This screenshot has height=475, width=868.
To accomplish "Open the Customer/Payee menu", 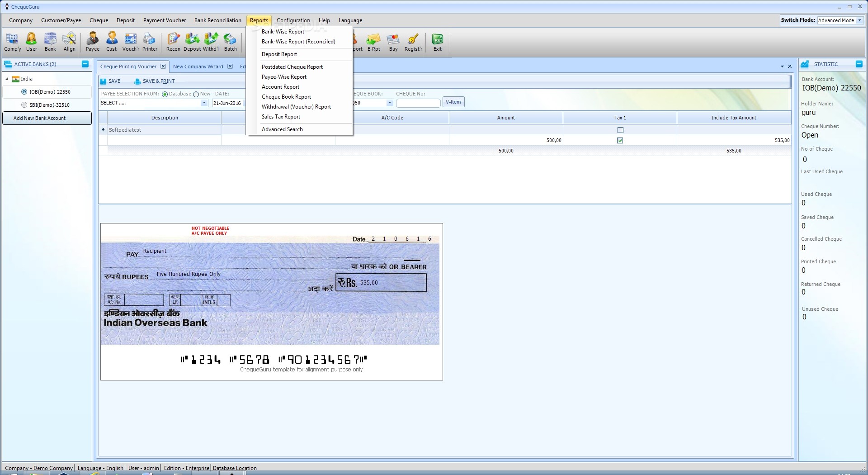I will 61,20.
